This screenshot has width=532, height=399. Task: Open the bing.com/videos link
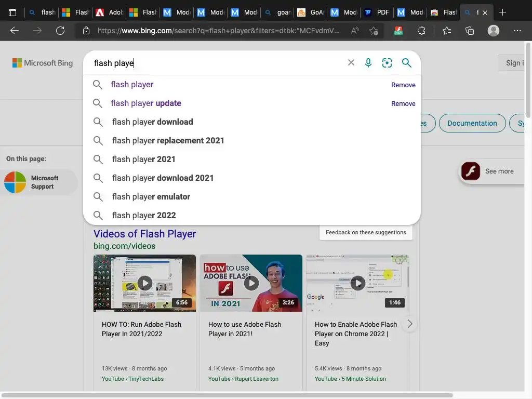pos(125,246)
